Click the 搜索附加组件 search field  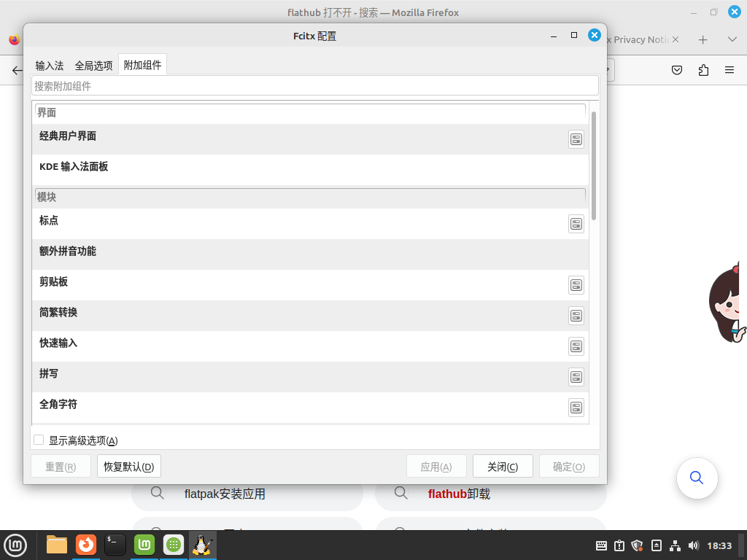(314, 85)
